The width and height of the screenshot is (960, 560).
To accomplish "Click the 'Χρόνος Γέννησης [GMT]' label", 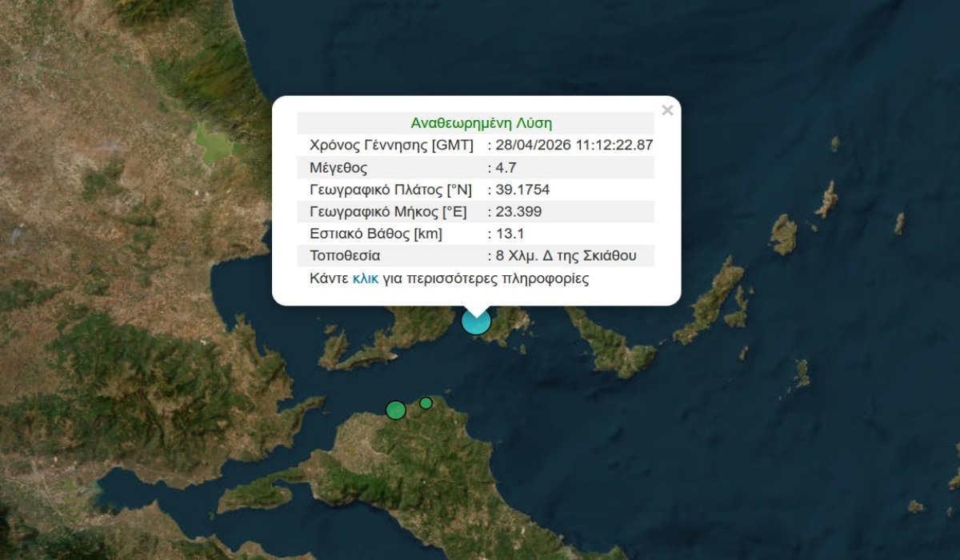I will [391, 145].
